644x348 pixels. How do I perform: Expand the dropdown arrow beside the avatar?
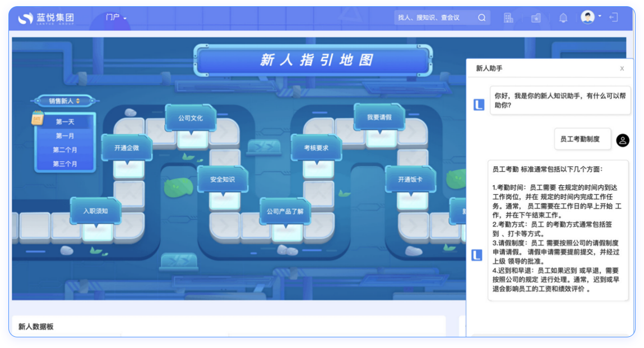[x=600, y=16]
